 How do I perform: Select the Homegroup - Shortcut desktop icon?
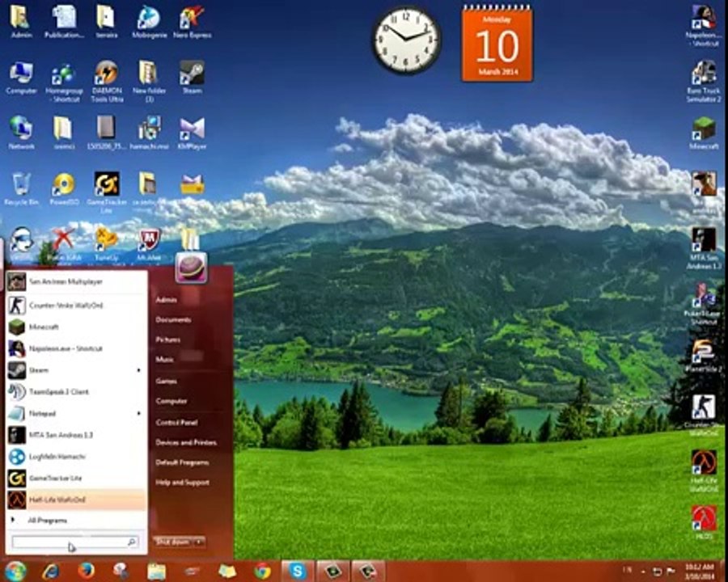pos(64,82)
